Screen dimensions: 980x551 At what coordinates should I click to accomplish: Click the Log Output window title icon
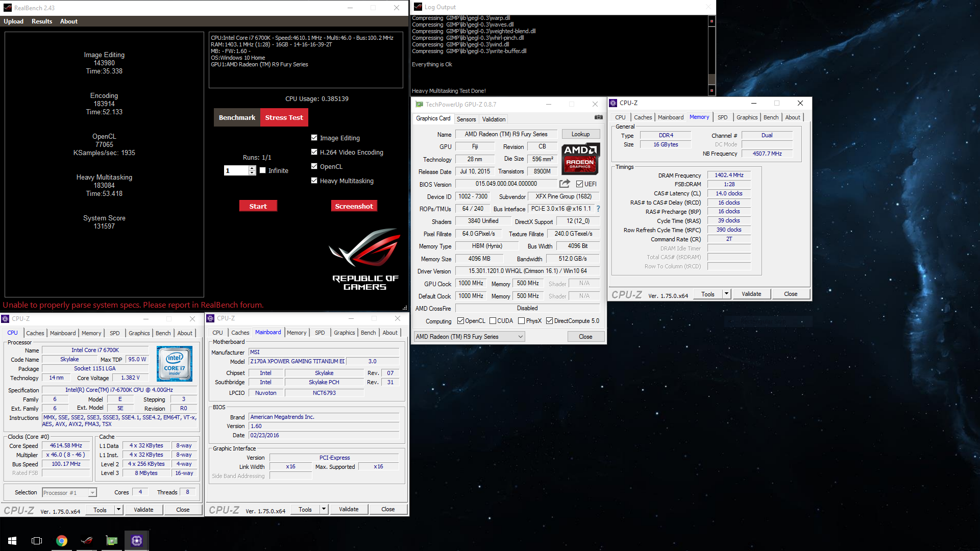click(418, 7)
